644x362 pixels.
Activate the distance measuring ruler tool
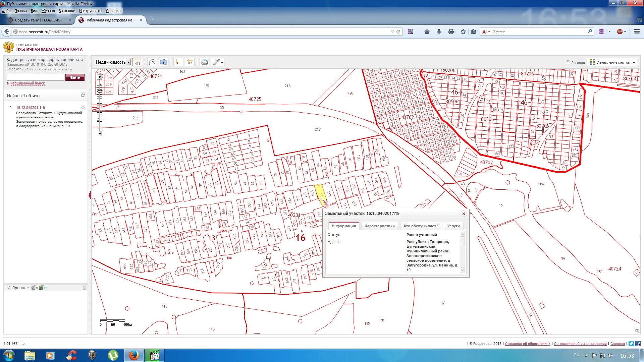tap(178, 62)
